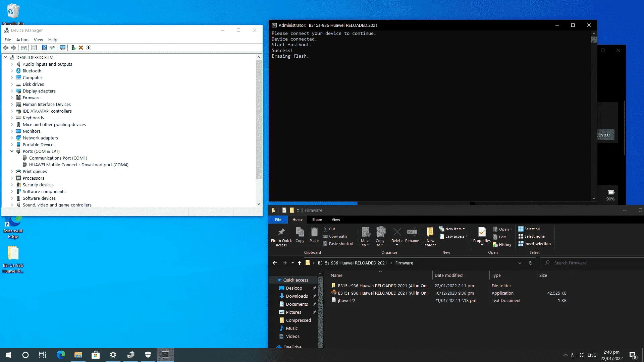Click Update driver download arrow icon
Screen dimensions: 644x362
pyautogui.click(x=89, y=48)
